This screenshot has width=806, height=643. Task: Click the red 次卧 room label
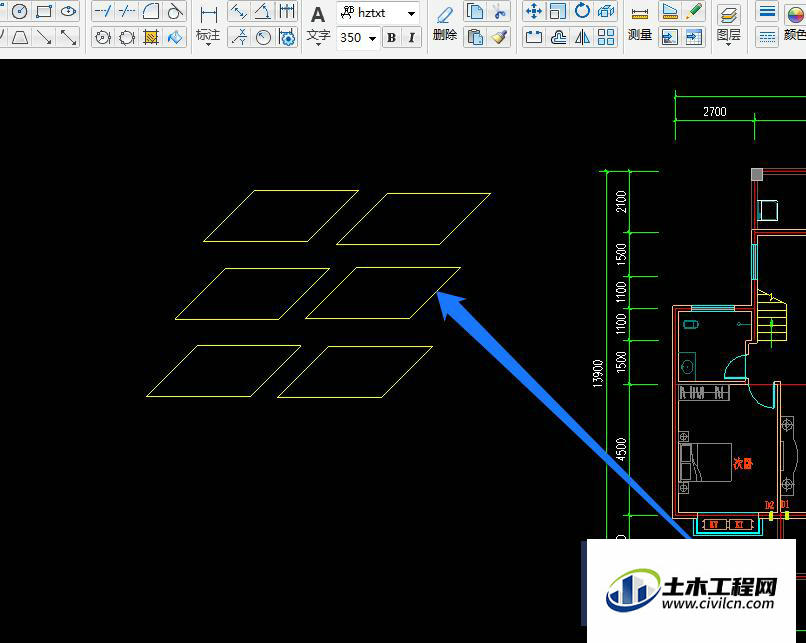743,463
